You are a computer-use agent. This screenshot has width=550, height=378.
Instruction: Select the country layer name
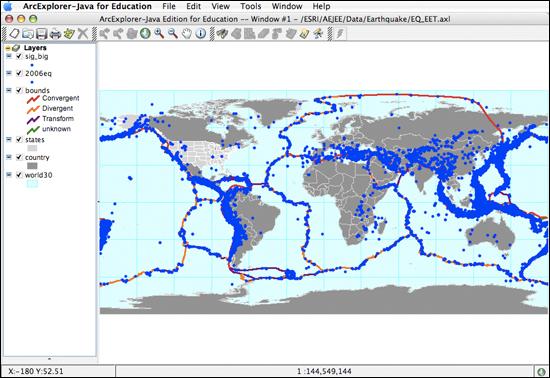(x=37, y=157)
